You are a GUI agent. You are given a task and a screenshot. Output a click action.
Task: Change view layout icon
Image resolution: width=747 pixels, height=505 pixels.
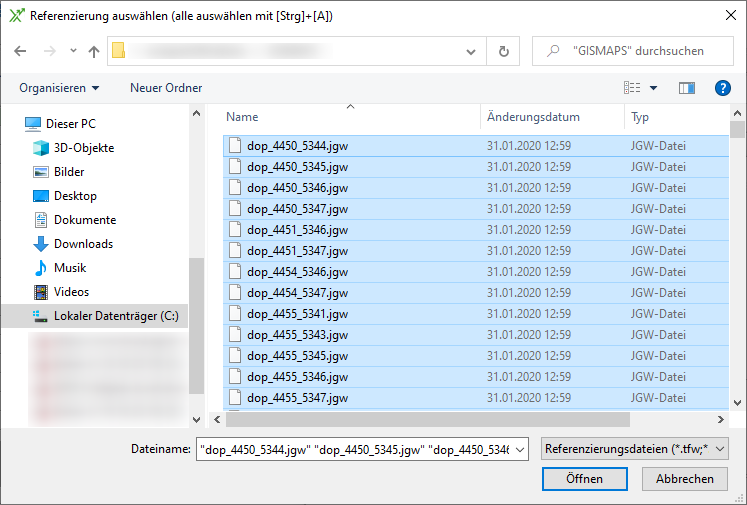(632, 88)
